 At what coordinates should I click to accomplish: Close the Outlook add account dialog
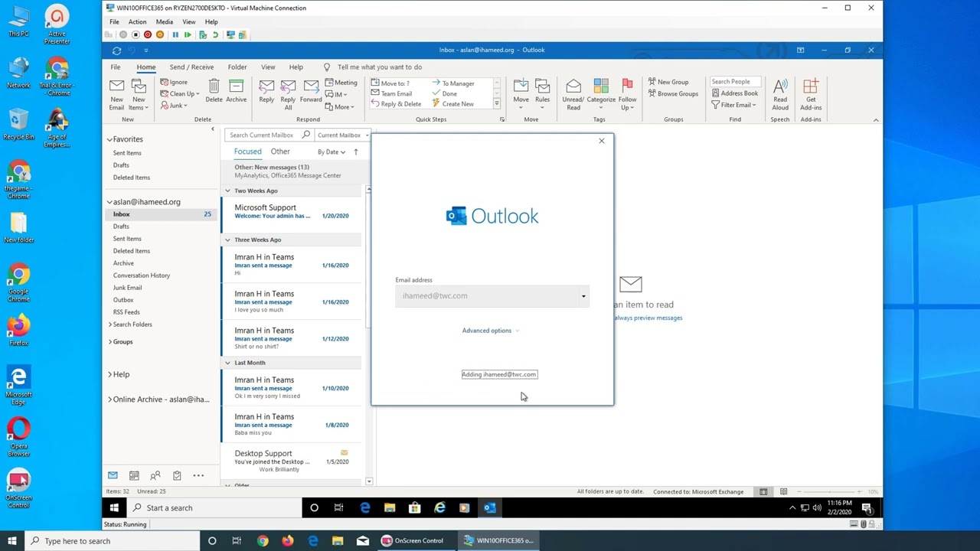click(x=602, y=141)
